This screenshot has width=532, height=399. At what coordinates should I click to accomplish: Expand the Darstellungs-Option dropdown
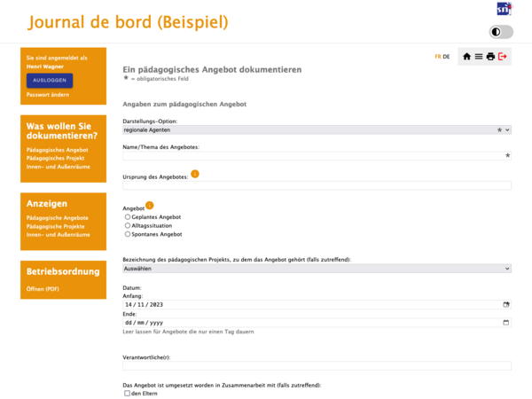coord(317,130)
